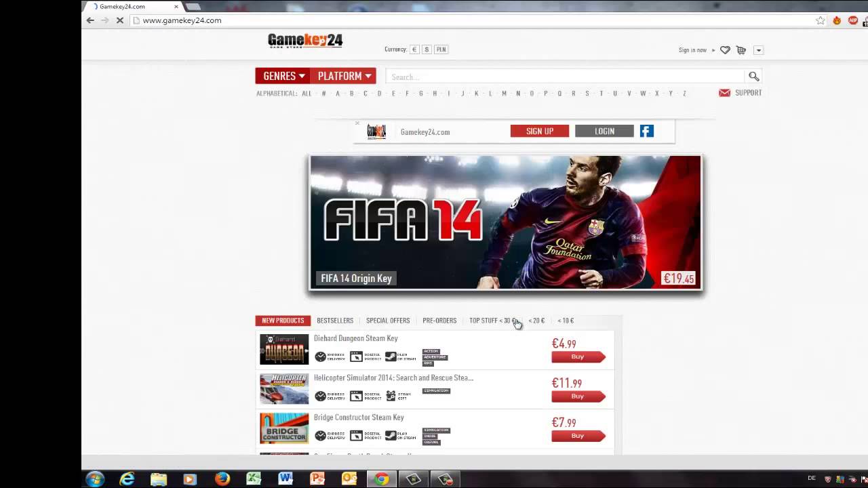Viewport: 868px width, 488px height.
Task: Switch currency to PLN
Action: click(441, 49)
